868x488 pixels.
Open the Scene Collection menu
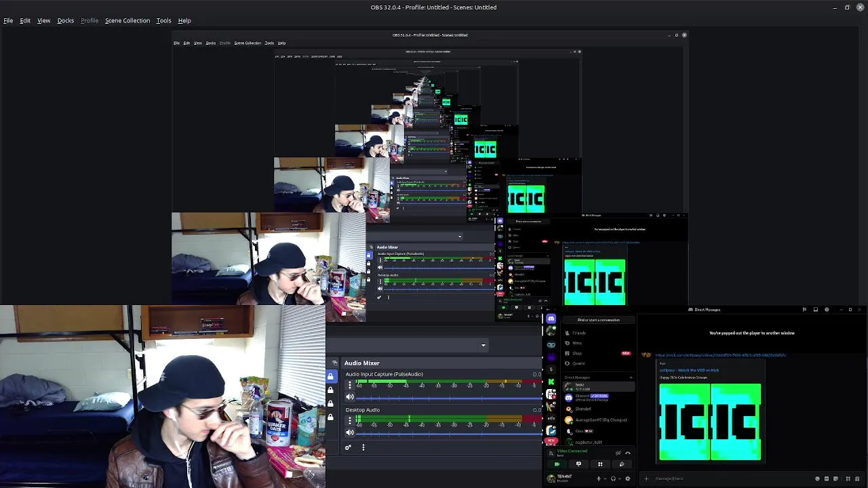(x=127, y=20)
